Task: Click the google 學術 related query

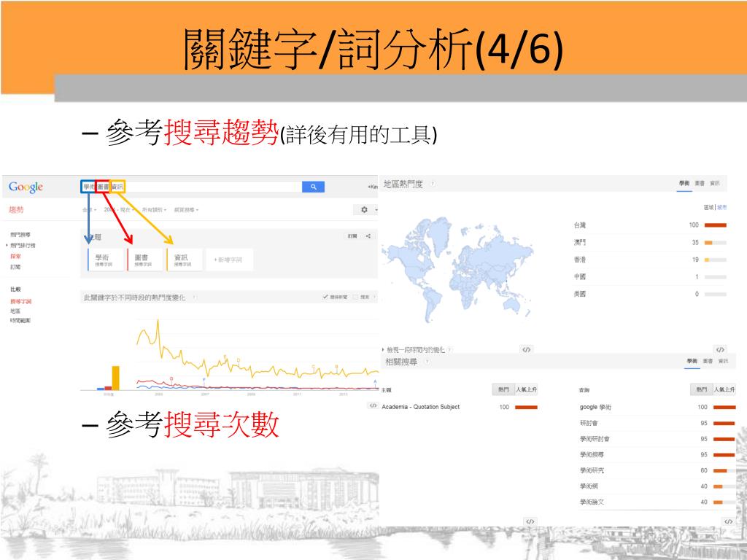Action: [595, 407]
